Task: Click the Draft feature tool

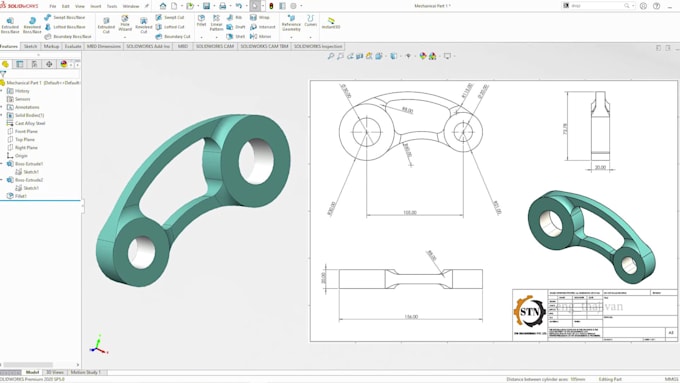Action: click(x=235, y=27)
